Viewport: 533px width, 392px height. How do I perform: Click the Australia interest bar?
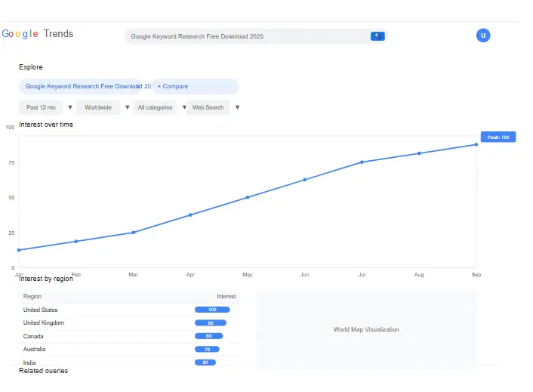click(x=207, y=349)
